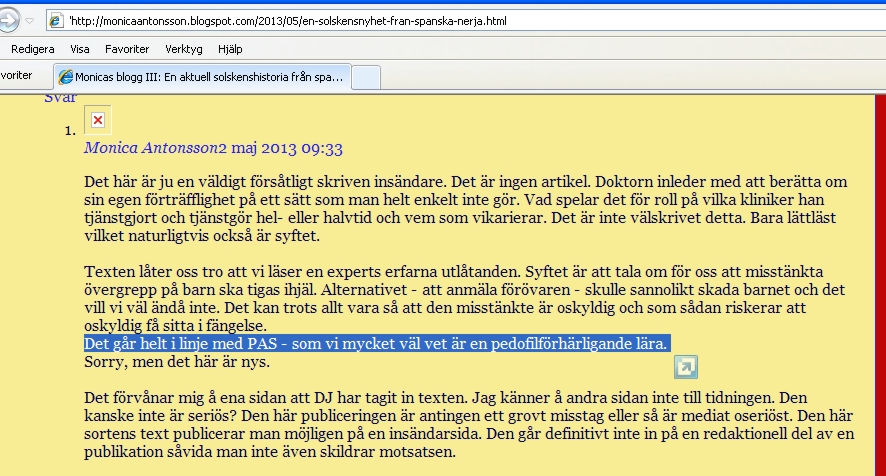Screen dimensions: 886x476
Task: Click the page icon in address bar
Action: point(55,21)
